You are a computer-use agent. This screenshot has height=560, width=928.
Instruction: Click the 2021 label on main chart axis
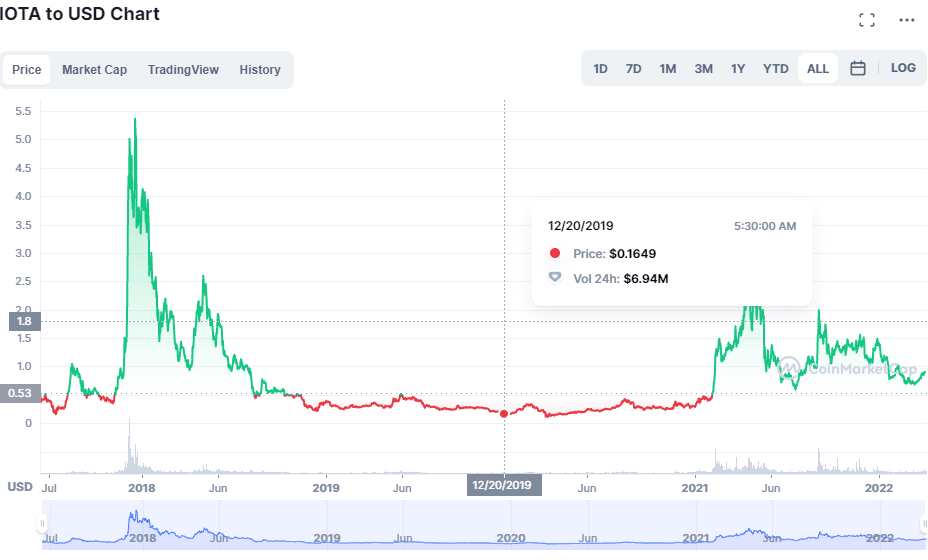[695, 488]
